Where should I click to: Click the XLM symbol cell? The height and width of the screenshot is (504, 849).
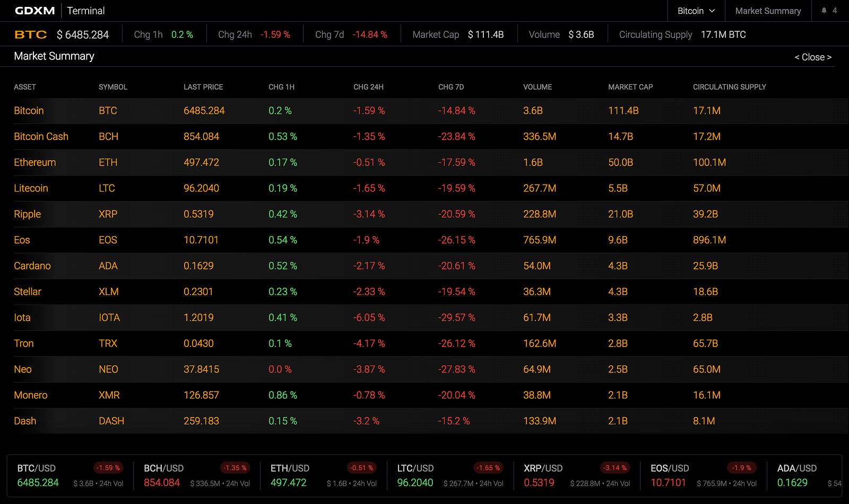109,292
